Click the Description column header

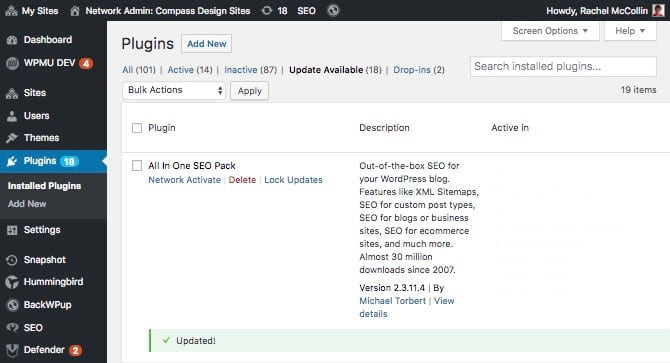[x=384, y=128]
